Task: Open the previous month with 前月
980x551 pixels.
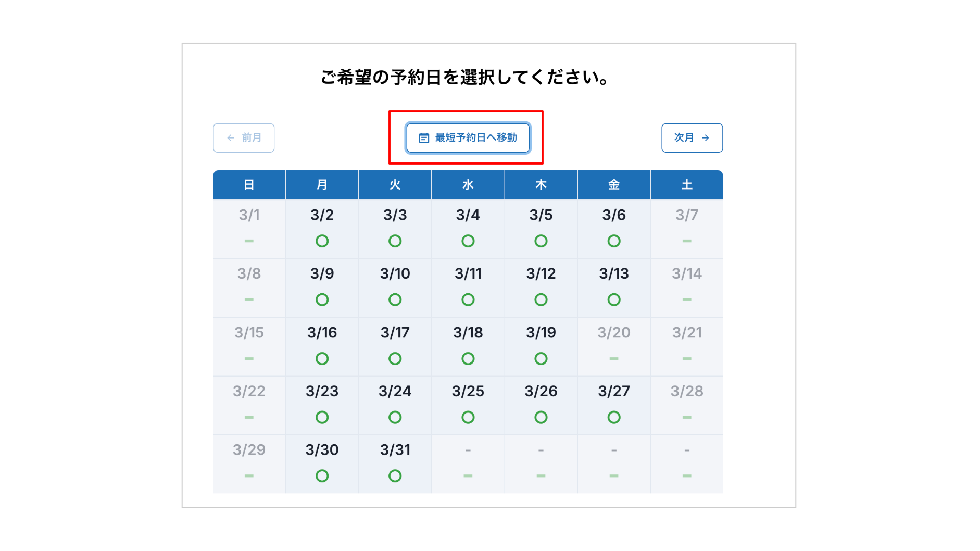Action: click(x=244, y=137)
